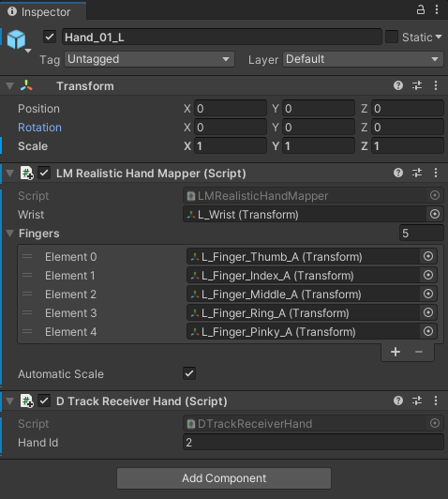448x499 pixels.
Task: Toggle the Inspector lock icon
Action: coord(420,10)
